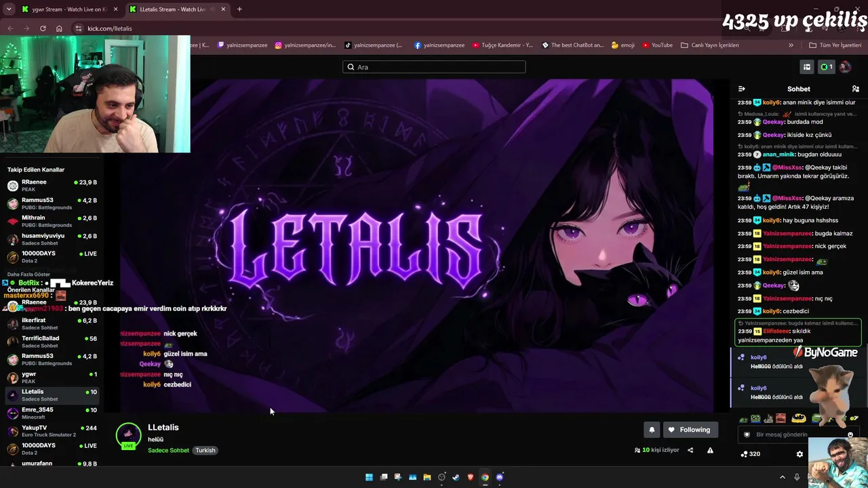Image resolution: width=868 pixels, height=488 pixels.
Task: Open the umurafann channel
Action: [x=52, y=464]
